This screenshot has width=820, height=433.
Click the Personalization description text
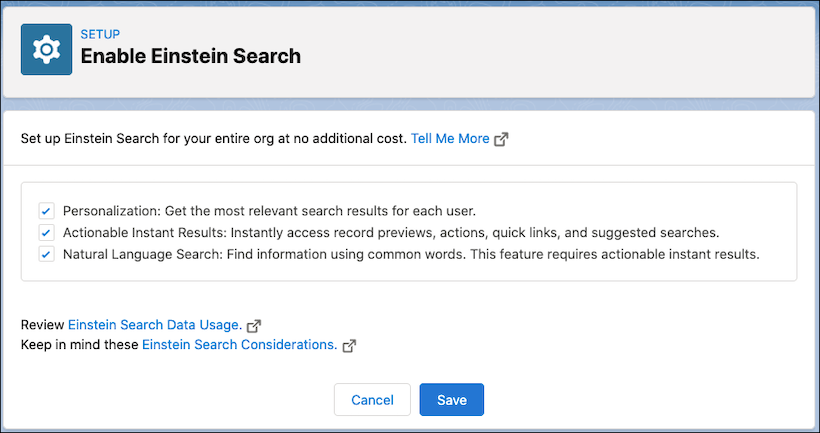(x=269, y=211)
